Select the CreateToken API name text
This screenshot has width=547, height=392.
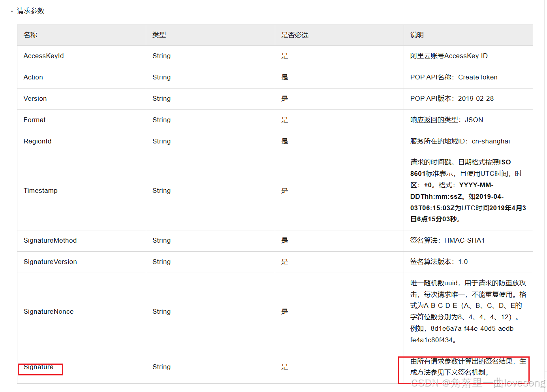coord(478,77)
